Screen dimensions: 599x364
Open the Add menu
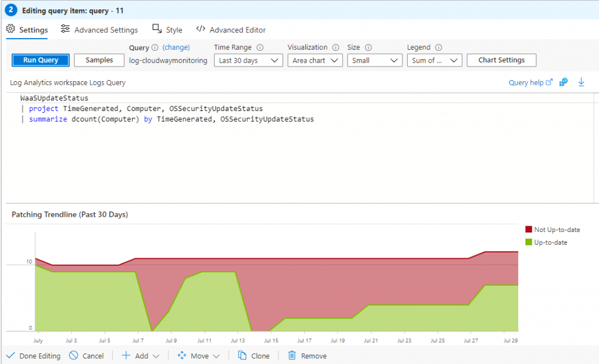coord(140,356)
